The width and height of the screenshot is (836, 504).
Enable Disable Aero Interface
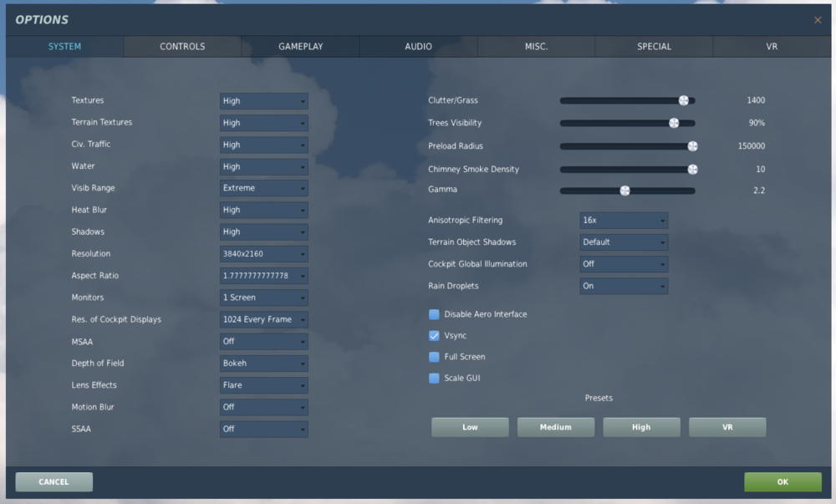[434, 314]
